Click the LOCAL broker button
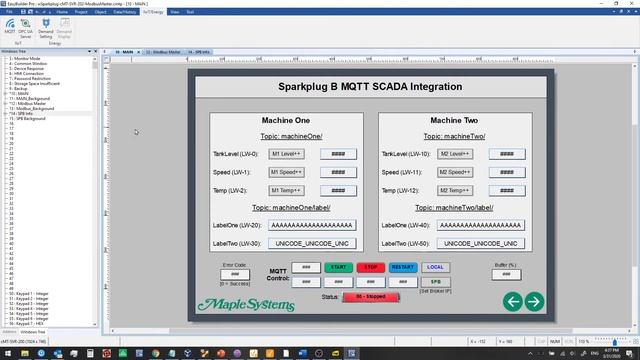The image size is (640, 360). pyautogui.click(x=436, y=267)
